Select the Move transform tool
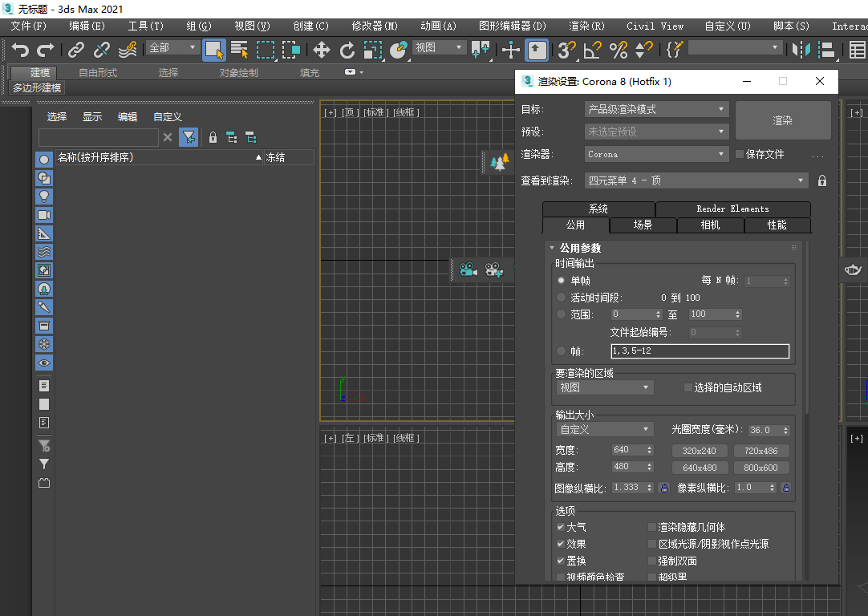Image resolution: width=868 pixels, height=616 pixels. (x=322, y=50)
